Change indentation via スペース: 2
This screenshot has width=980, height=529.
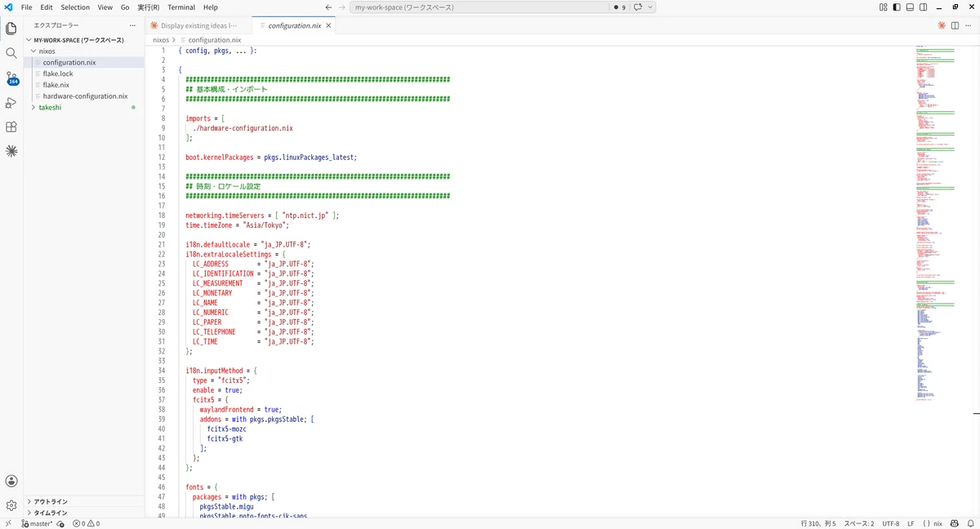[x=858, y=523]
